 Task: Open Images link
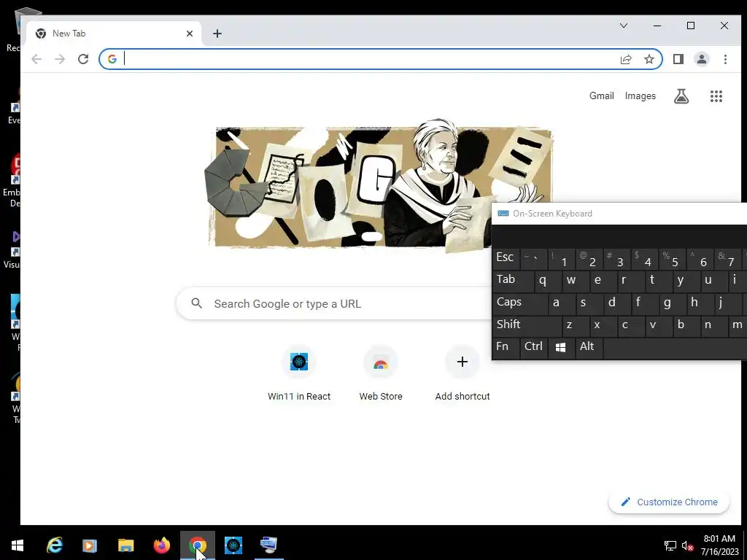tap(640, 96)
